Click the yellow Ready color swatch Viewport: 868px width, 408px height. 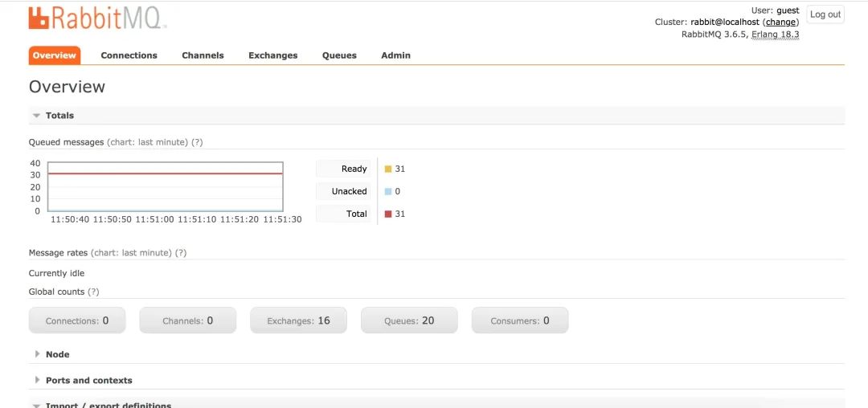tap(388, 169)
